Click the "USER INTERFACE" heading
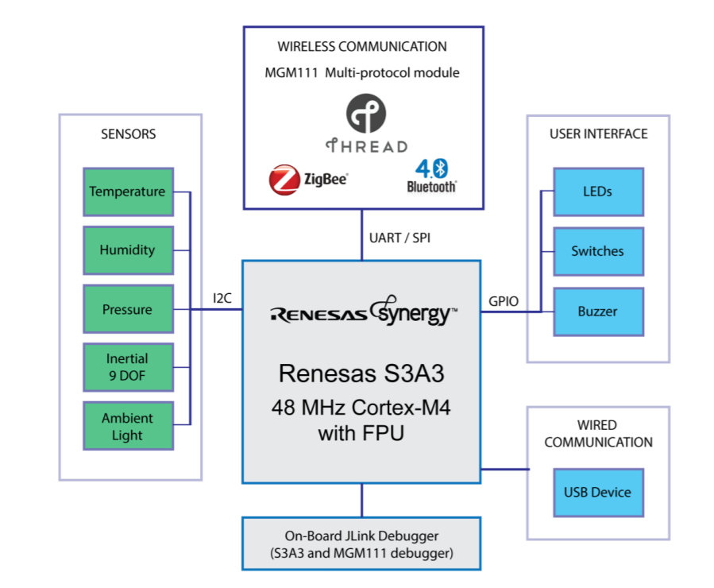This screenshot has height=588, width=714. pyautogui.click(x=598, y=134)
